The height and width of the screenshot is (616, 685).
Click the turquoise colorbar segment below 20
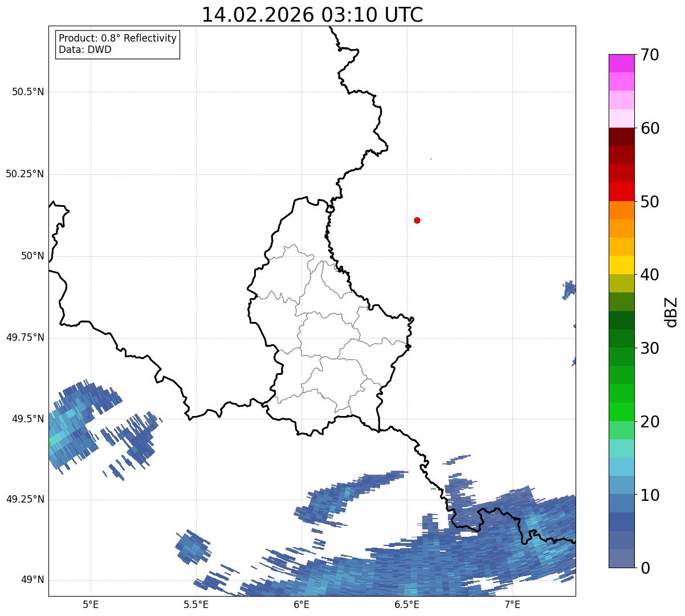tap(621, 448)
